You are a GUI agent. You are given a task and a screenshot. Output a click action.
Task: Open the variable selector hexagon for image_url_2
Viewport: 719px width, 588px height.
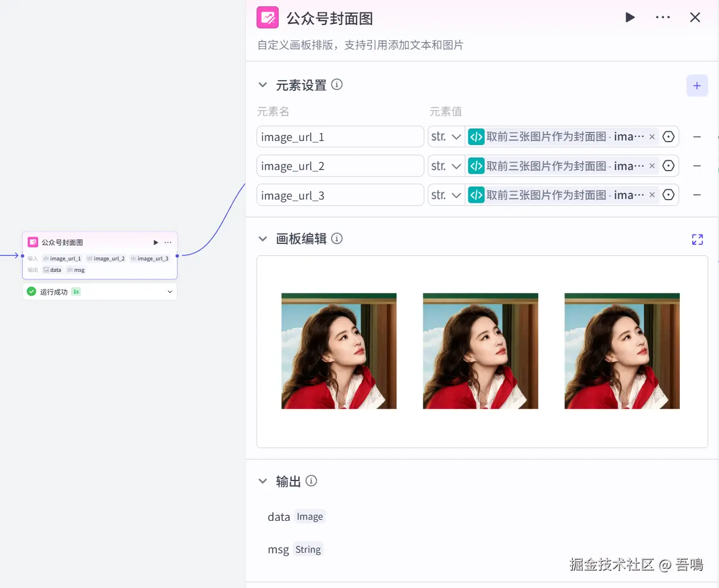coord(669,165)
